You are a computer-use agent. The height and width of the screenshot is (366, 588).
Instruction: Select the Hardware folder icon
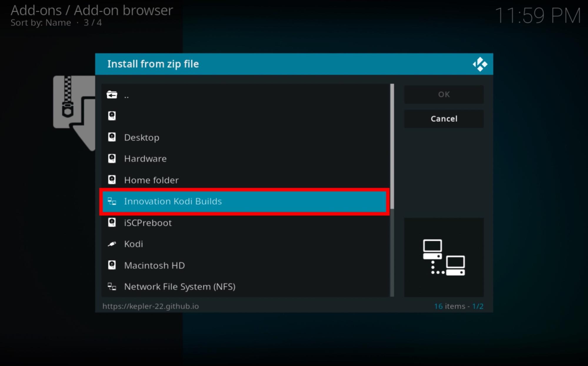112,158
